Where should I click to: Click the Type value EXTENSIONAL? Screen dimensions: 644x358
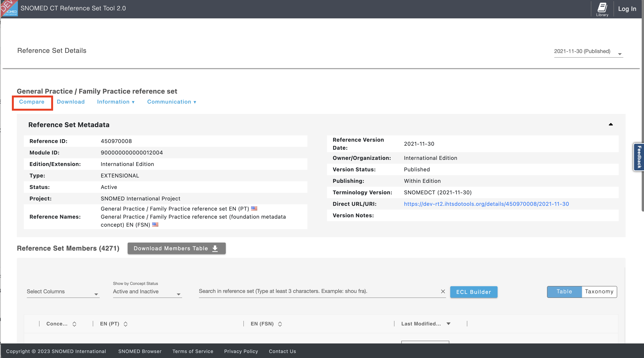[120, 176]
